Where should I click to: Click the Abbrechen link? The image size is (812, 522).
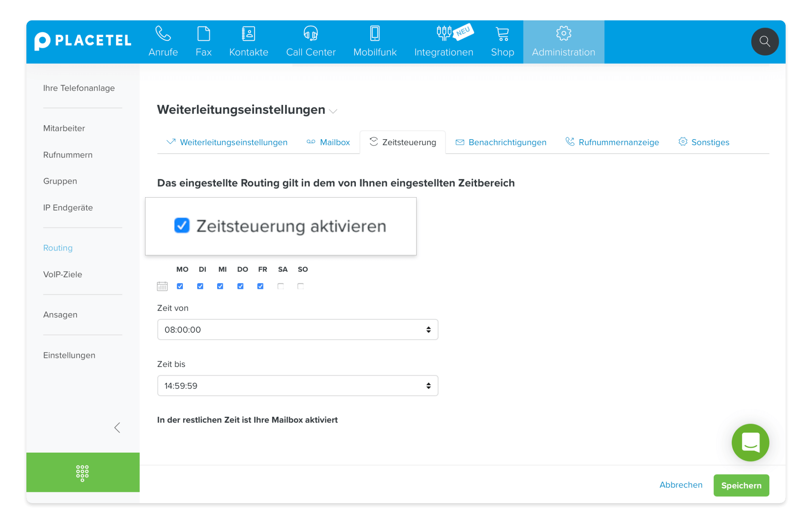(681, 485)
